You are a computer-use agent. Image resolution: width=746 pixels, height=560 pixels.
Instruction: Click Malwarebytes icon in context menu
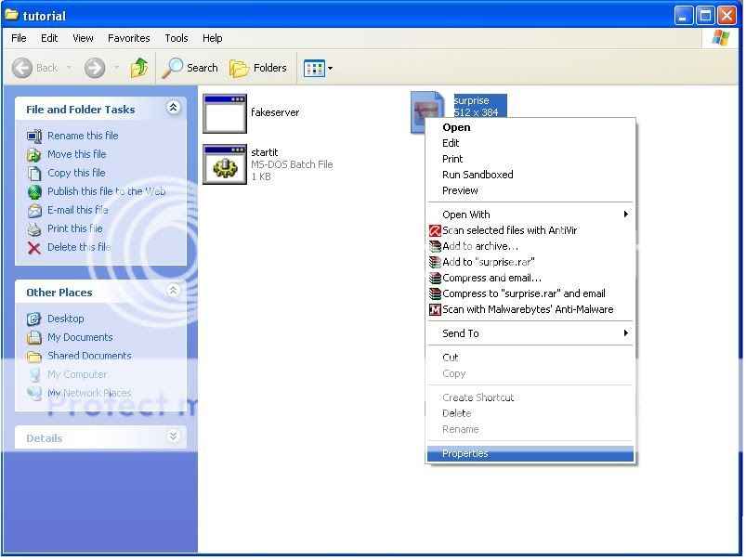pyautogui.click(x=435, y=310)
